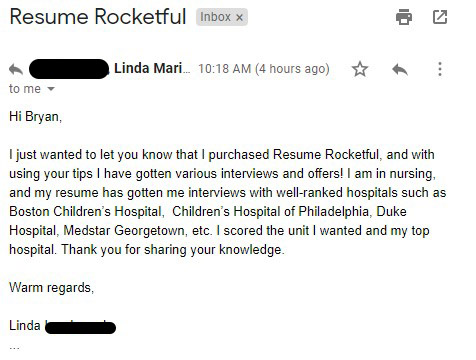Image resolution: width=476 pixels, height=360 pixels.
Task: Click the blacked-out sender avatar area
Action: pos(69,69)
